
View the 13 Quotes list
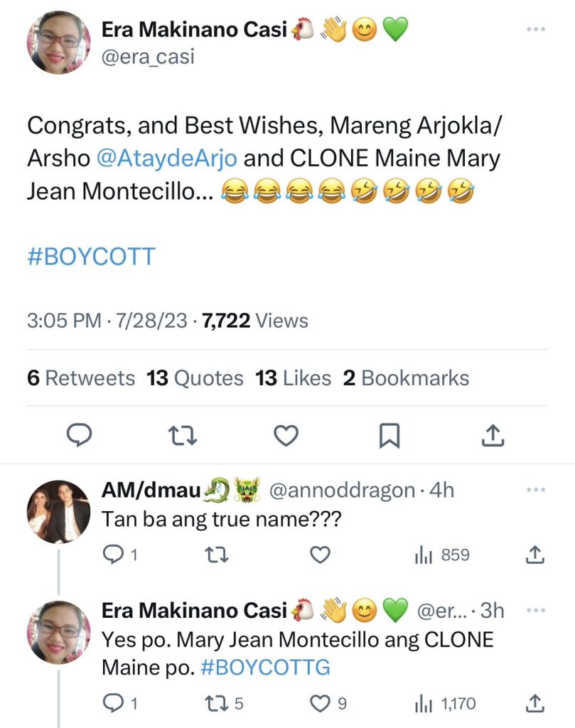click(195, 378)
